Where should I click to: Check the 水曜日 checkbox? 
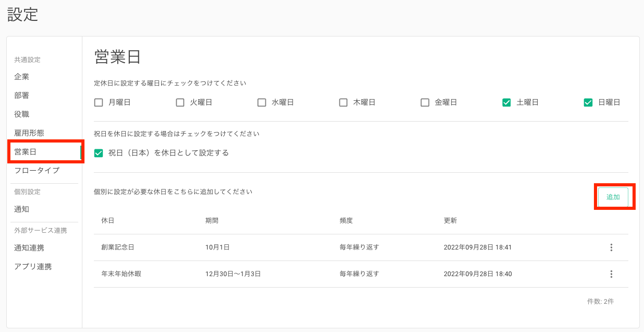(262, 103)
